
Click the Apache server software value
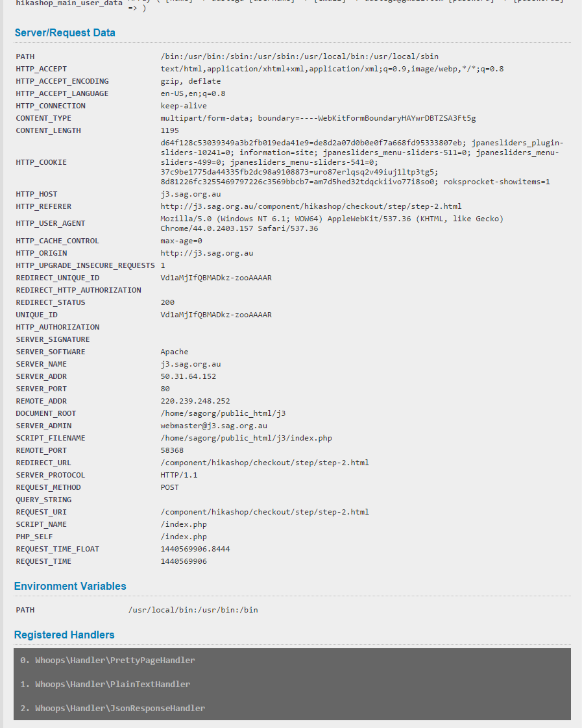174,352
